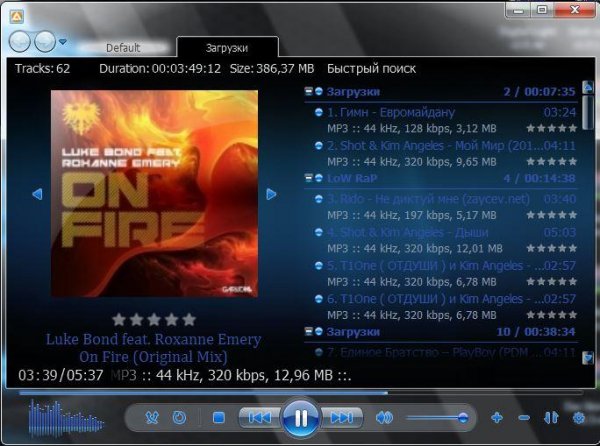Show next album cover with right arrow

coord(271,194)
